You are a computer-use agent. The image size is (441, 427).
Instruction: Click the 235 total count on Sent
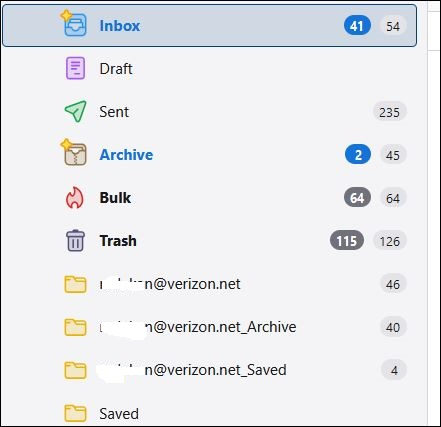pos(389,112)
